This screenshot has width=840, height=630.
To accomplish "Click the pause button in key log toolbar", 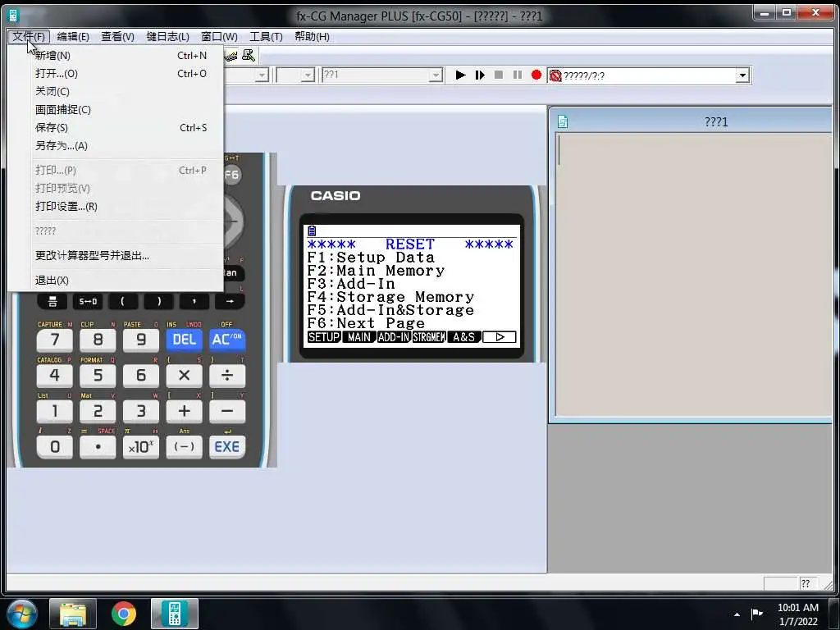I will 517,75.
